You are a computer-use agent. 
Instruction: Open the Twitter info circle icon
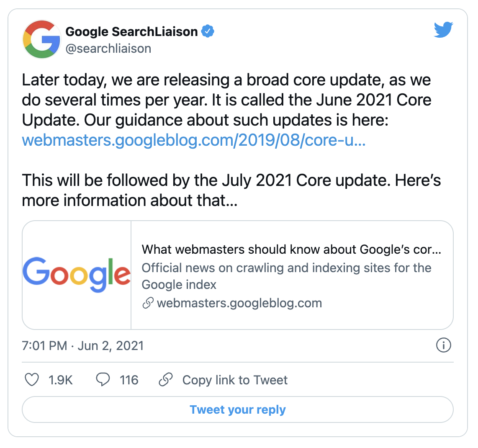(x=443, y=345)
